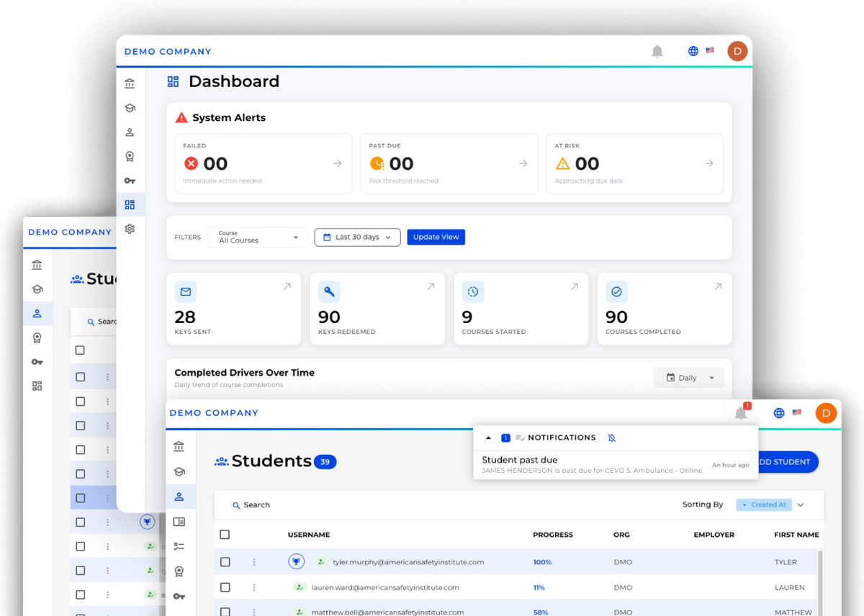Sort by PROGRESS column header

click(553, 535)
